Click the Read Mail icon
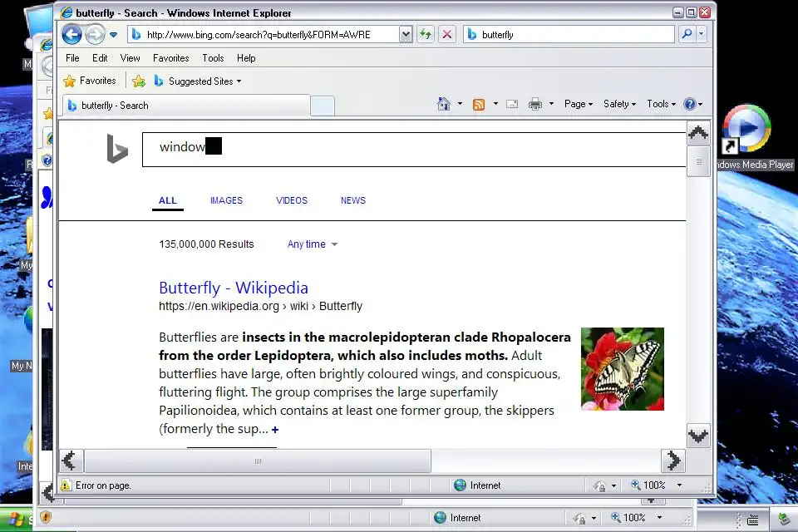 pyautogui.click(x=512, y=105)
